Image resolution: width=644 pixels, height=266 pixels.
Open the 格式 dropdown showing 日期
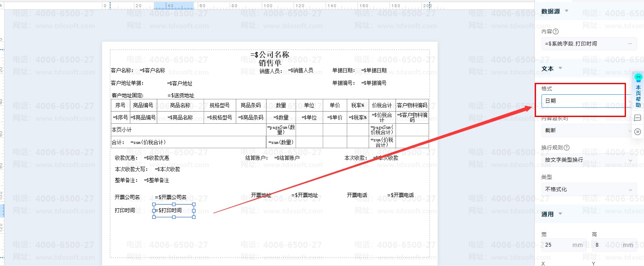pos(589,101)
